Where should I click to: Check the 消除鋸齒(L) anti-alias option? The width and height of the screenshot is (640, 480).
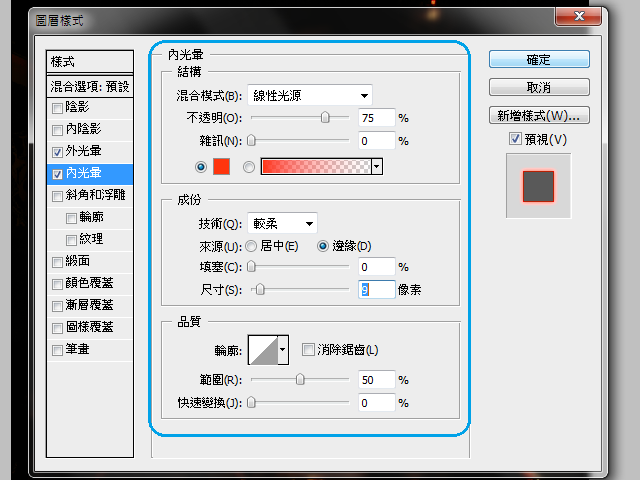(308, 349)
